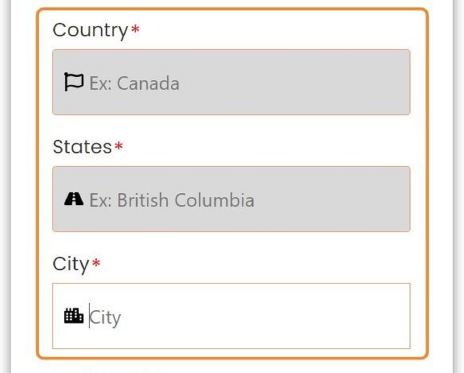Click blank space between States field and City label

tap(231, 243)
